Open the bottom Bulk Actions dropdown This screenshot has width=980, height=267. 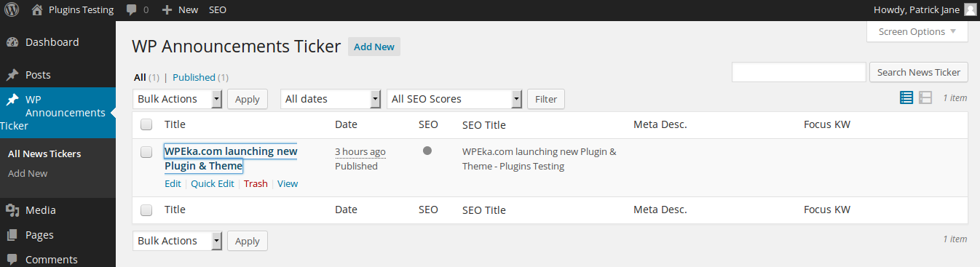pyautogui.click(x=178, y=241)
